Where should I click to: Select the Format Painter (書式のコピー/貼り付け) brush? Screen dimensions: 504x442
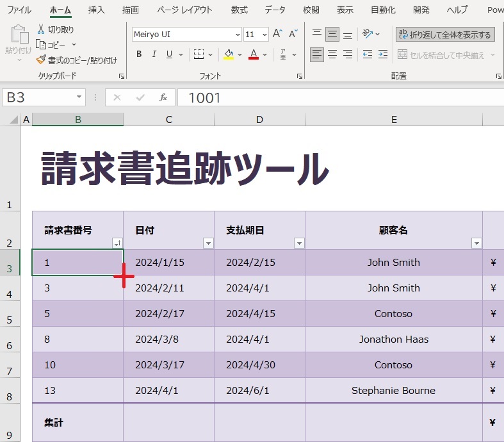[x=41, y=60]
